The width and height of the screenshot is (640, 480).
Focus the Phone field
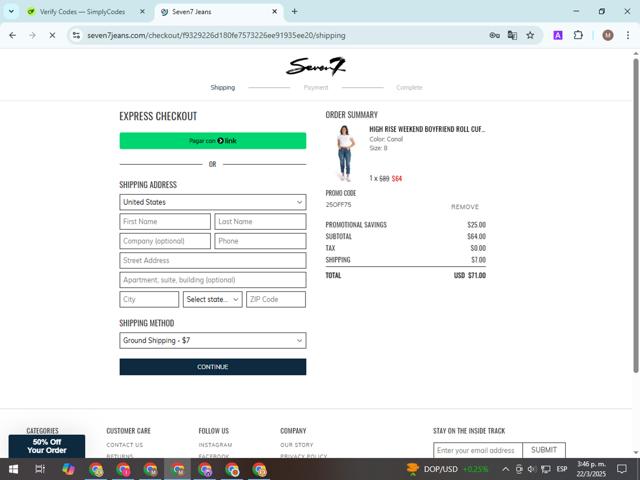pyautogui.click(x=260, y=241)
